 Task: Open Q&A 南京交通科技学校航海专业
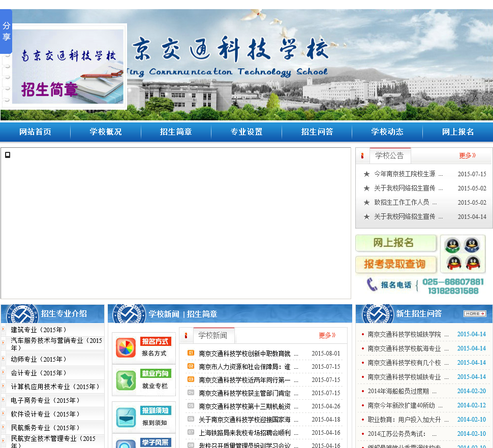coord(408,348)
